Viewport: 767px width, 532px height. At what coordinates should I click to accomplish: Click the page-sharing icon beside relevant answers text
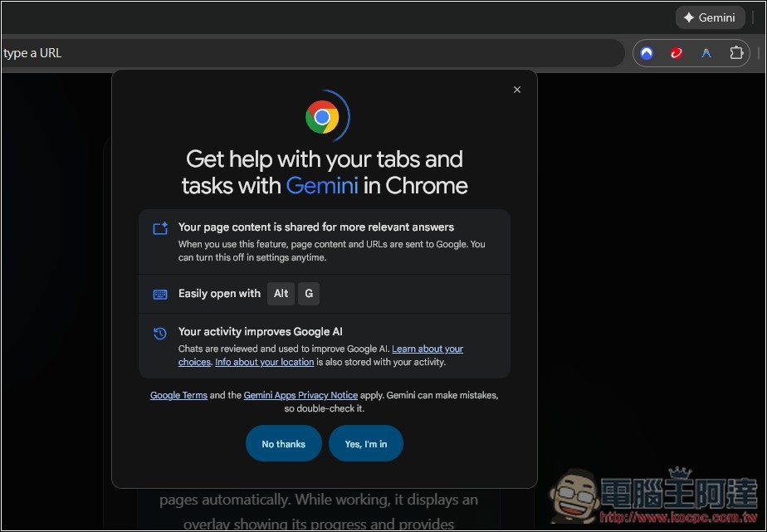tap(159, 227)
